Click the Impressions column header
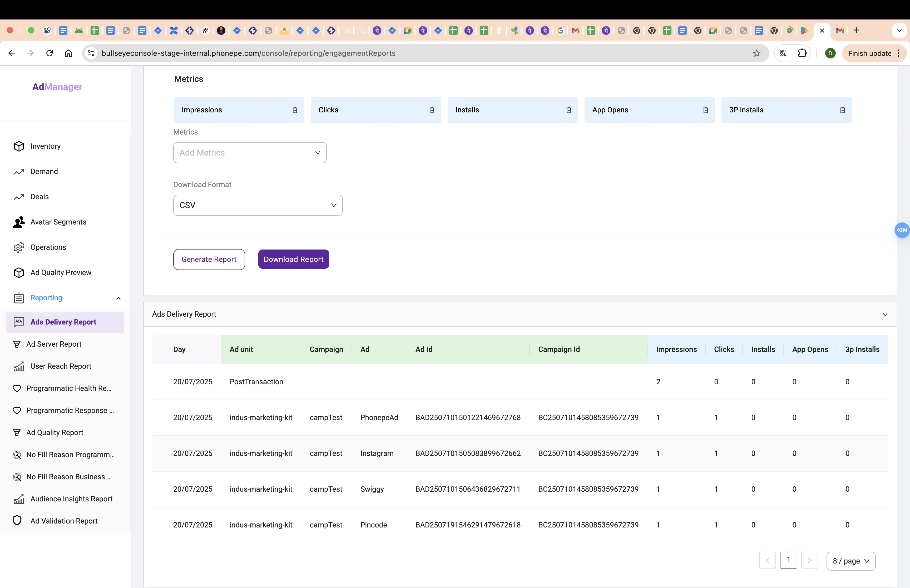Viewport: 910px width, 588px height. point(676,349)
